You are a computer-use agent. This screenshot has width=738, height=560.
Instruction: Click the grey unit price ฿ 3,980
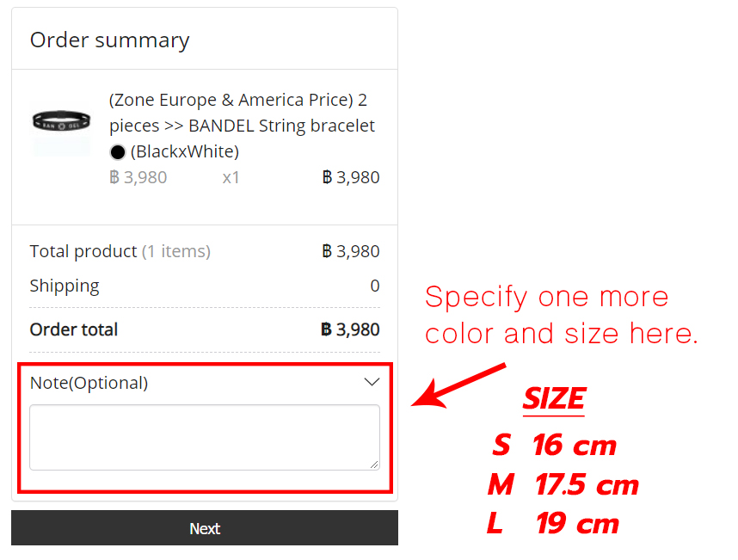tap(138, 177)
